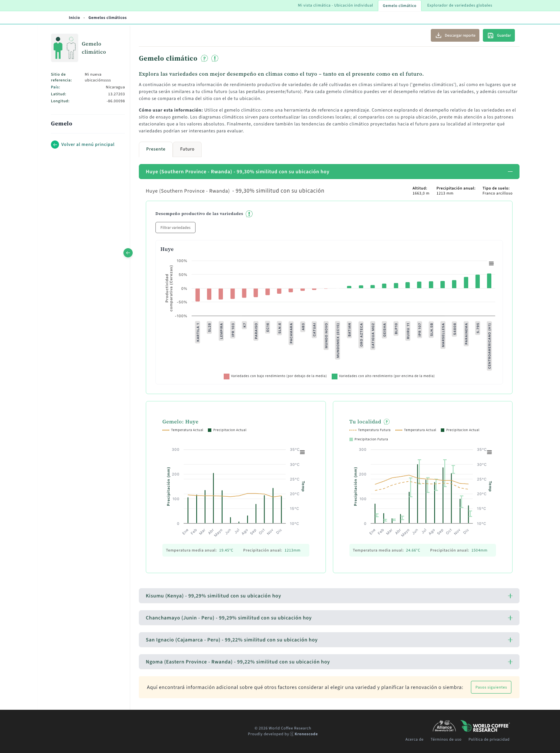
Task: Switch to the Futuro tab
Action: (x=187, y=149)
